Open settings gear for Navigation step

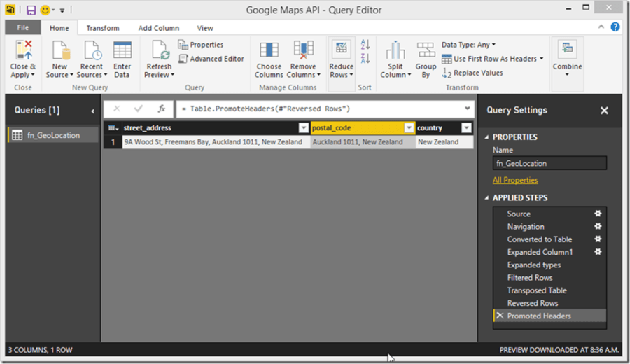coord(598,226)
